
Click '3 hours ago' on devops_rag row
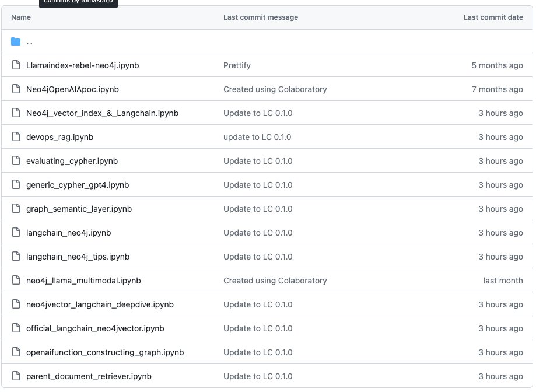(x=500, y=137)
